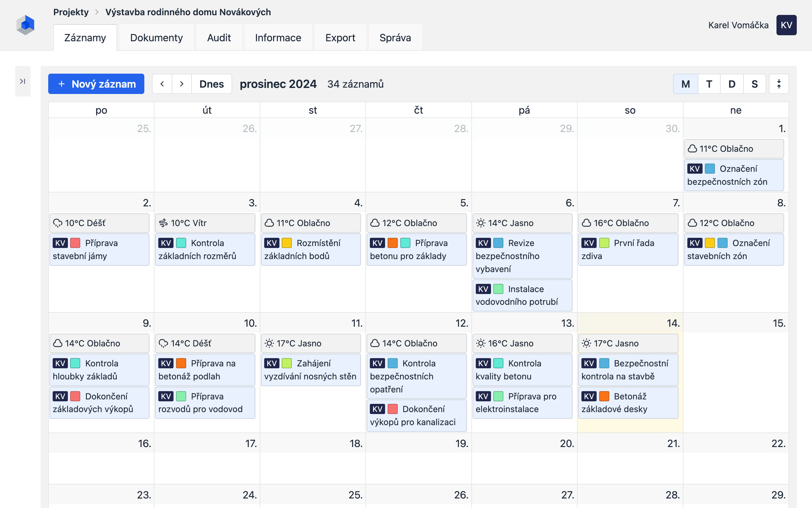The width and height of the screenshot is (812, 508).
Task: Click sun icon in December 11 weather
Action: pos(269,343)
